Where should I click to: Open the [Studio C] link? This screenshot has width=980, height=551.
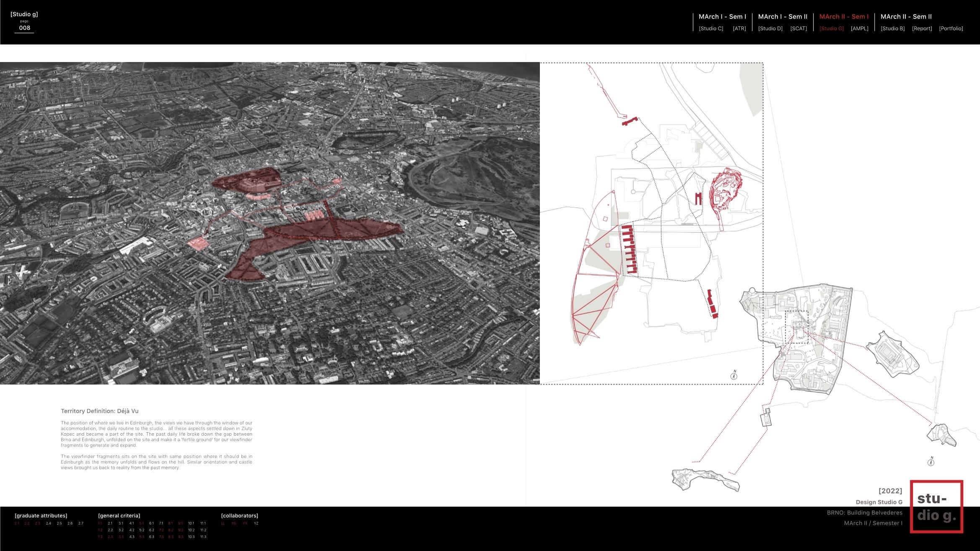pos(711,29)
